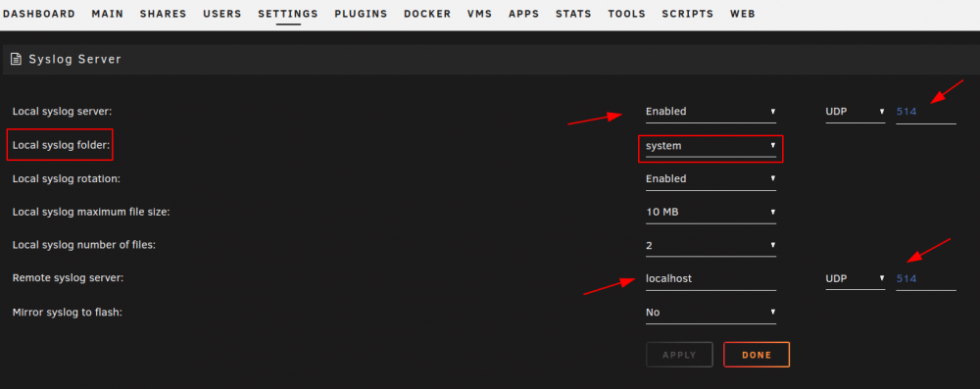Open the Dashboard tab

(x=39, y=14)
